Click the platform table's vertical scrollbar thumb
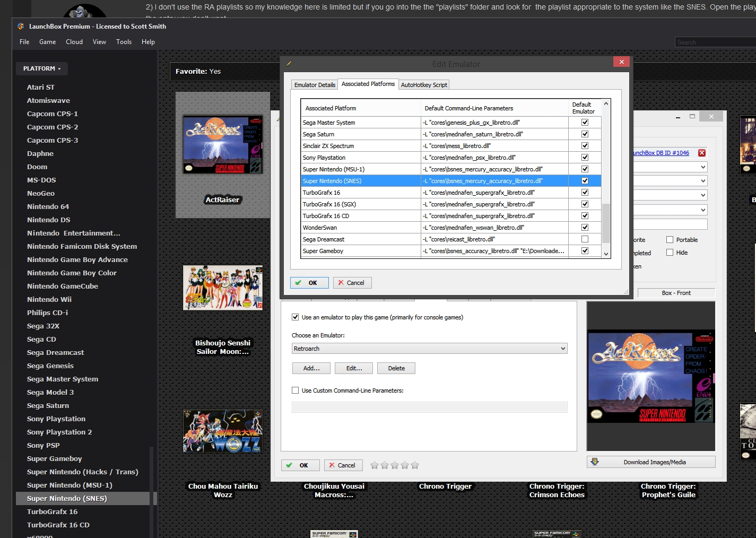This screenshot has width=756, height=538. pyautogui.click(x=606, y=223)
